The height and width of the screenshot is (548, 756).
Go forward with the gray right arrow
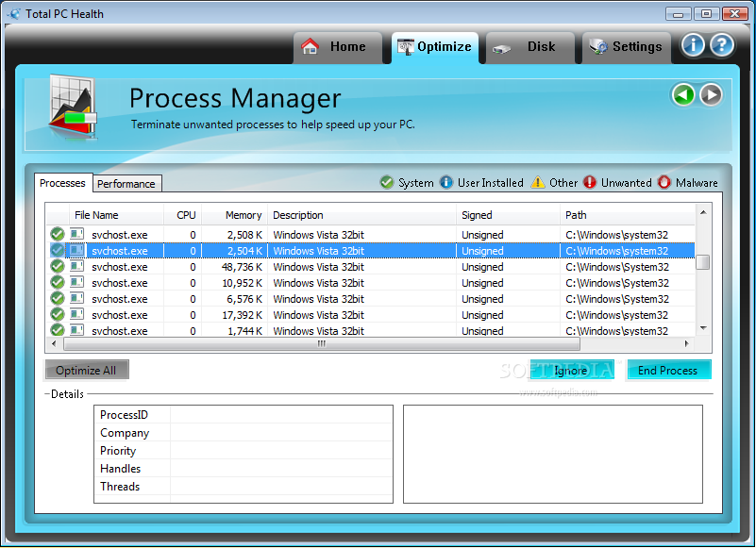tap(711, 94)
